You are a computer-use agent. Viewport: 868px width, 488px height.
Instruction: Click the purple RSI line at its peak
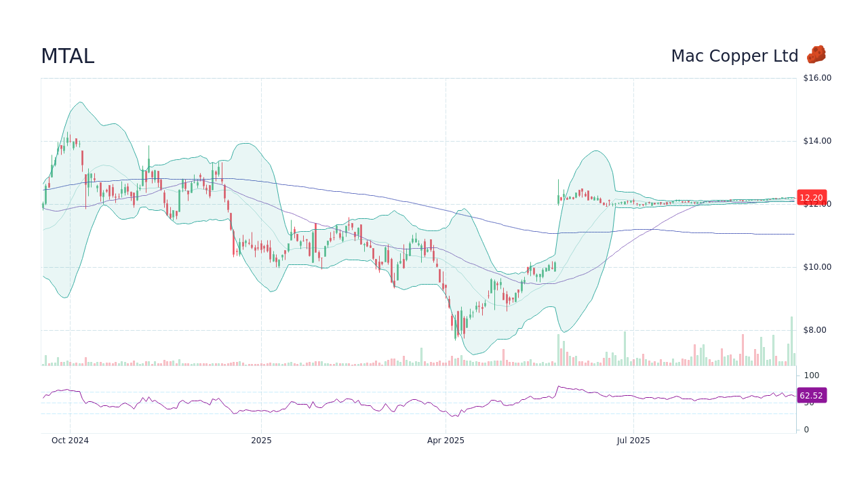(x=558, y=386)
